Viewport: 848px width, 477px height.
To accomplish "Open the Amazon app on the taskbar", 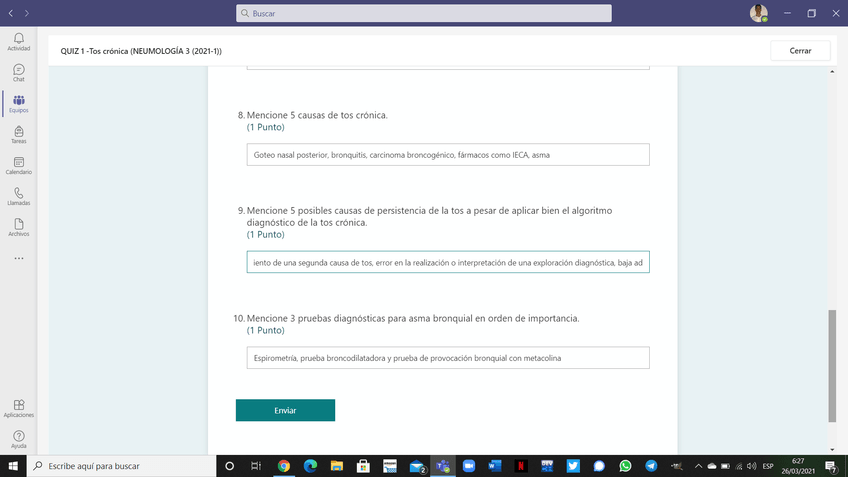I will click(x=389, y=466).
